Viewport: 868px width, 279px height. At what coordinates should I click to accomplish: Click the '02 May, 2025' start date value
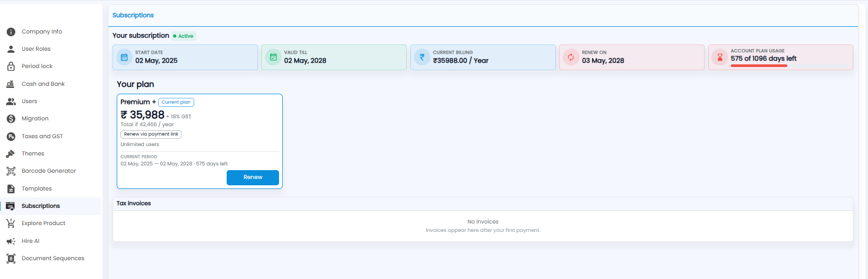pyautogui.click(x=156, y=61)
